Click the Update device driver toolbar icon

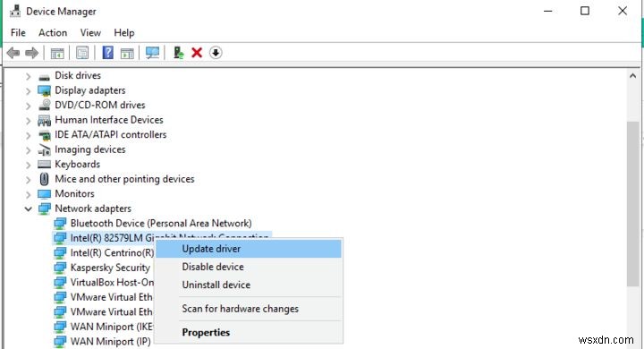click(178, 53)
